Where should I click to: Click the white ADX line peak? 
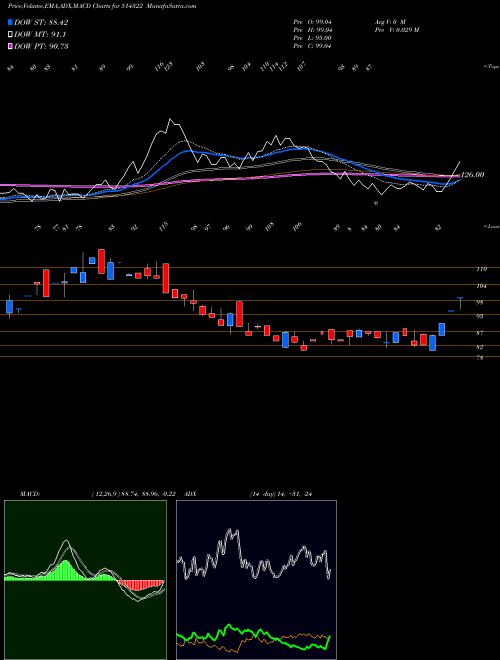click(231, 532)
